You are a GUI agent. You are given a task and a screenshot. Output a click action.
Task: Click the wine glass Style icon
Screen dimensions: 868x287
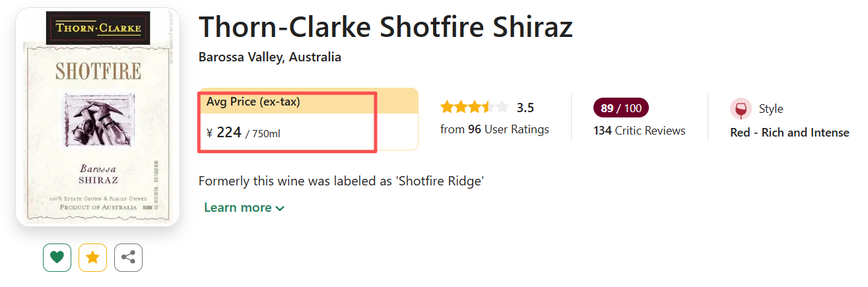741,109
